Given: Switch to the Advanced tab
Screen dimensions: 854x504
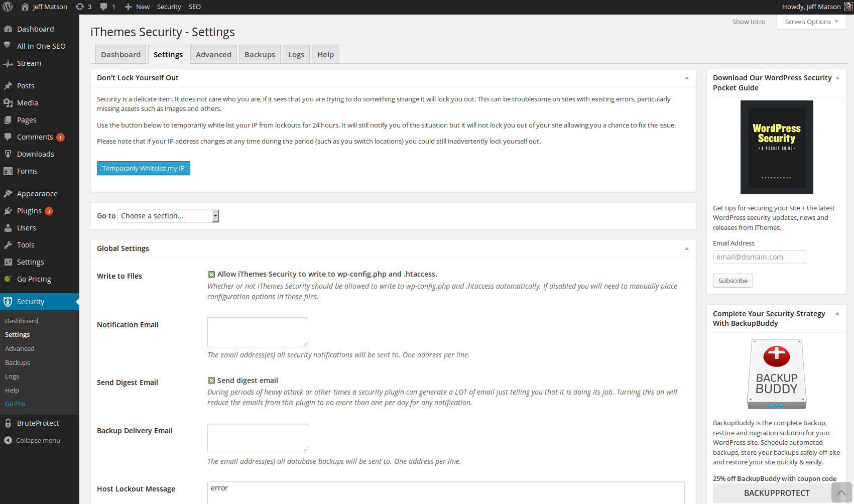Looking at the screenshot, I should click(213, 55).
